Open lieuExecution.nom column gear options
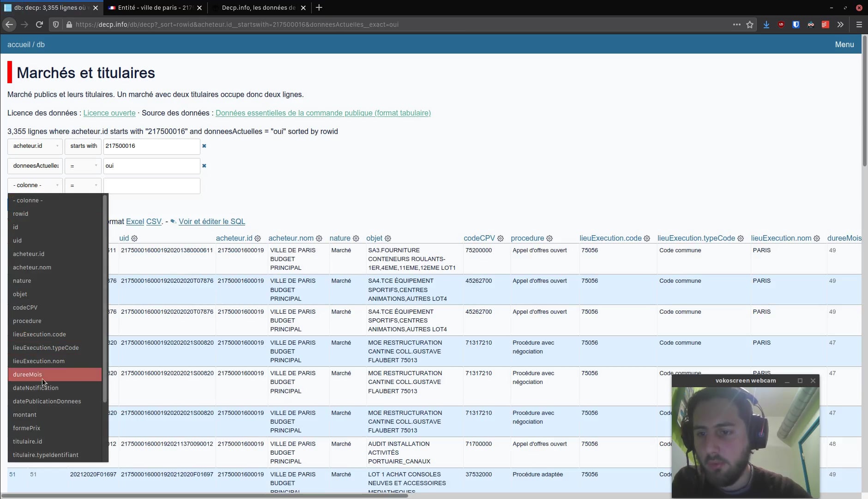This screenshot has width=868, height=499. pyautogui.click(x=817, y=238)
